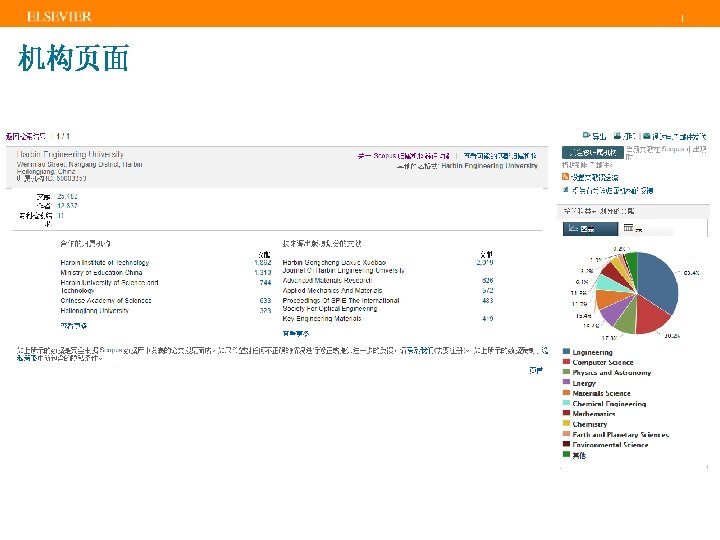Open the Proceedings Of SPIE source link
The height and width of the screenshot is (540, 720).
click(x=341, y=304)
